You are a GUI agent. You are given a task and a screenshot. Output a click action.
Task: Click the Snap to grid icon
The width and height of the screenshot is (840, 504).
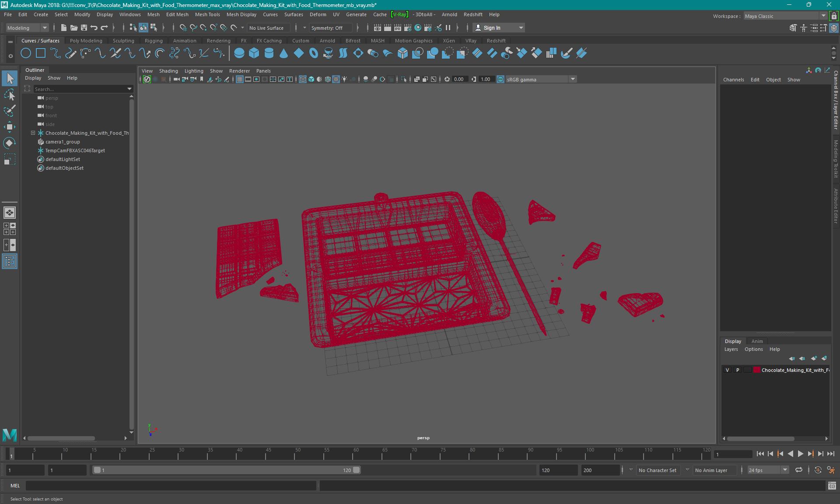tap(183, 28)
